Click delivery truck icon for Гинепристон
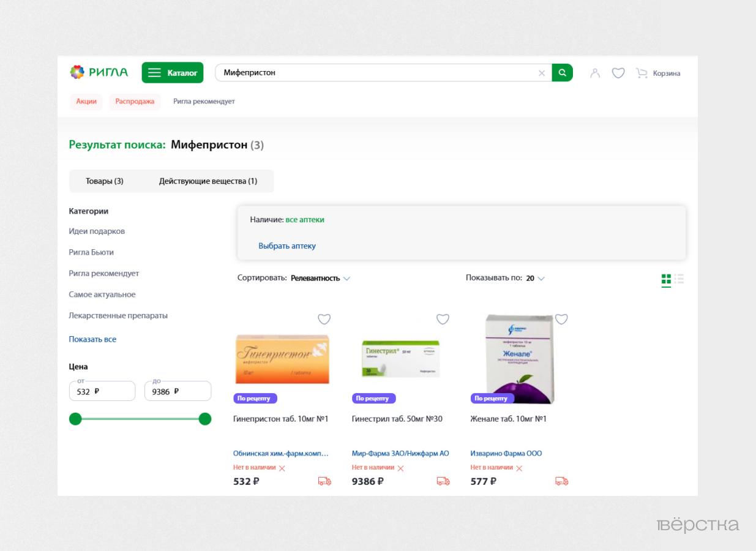Screen dimensions: 756x551 (324, 481)
